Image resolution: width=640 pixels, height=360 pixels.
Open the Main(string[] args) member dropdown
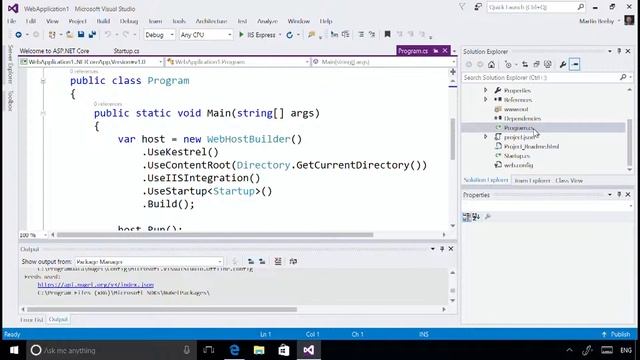[384, 62]
